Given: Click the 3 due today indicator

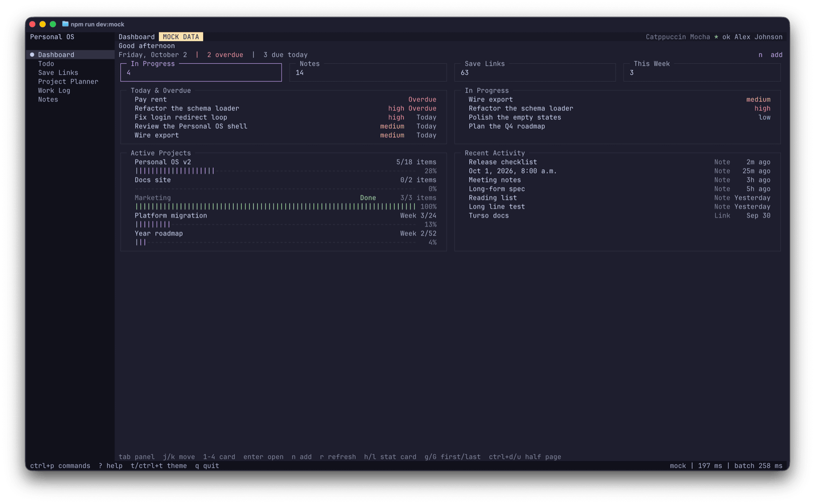Looking at the screenshot, I should tap(285, 54).
